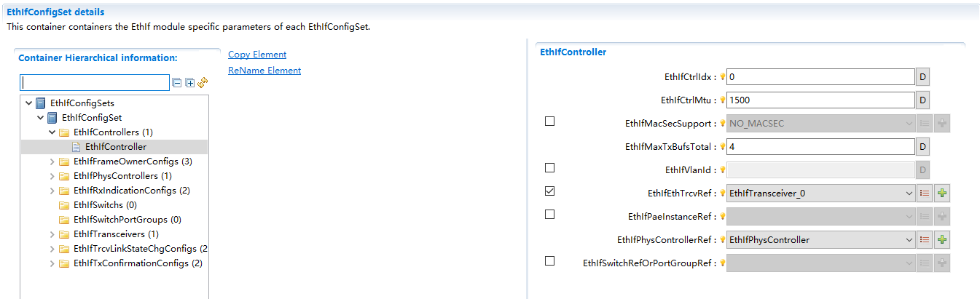Click the EthIfMaxTxBufsTotal input field
Viewport: 980px width, 299px height.
pyautogui.click(x=820, y=147)
